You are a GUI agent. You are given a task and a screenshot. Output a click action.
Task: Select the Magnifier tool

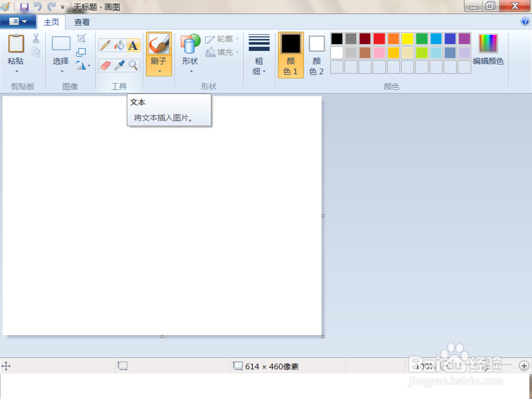(133, 65)
